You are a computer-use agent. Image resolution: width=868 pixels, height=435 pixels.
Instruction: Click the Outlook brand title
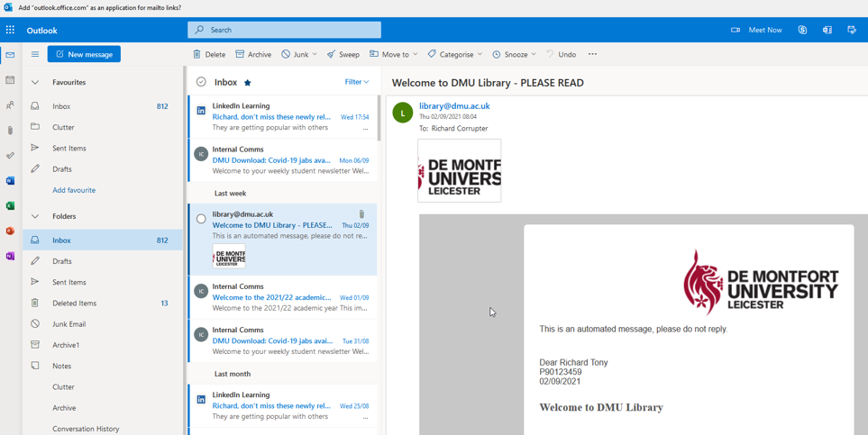pyautogui.click(x=42, y=31)
